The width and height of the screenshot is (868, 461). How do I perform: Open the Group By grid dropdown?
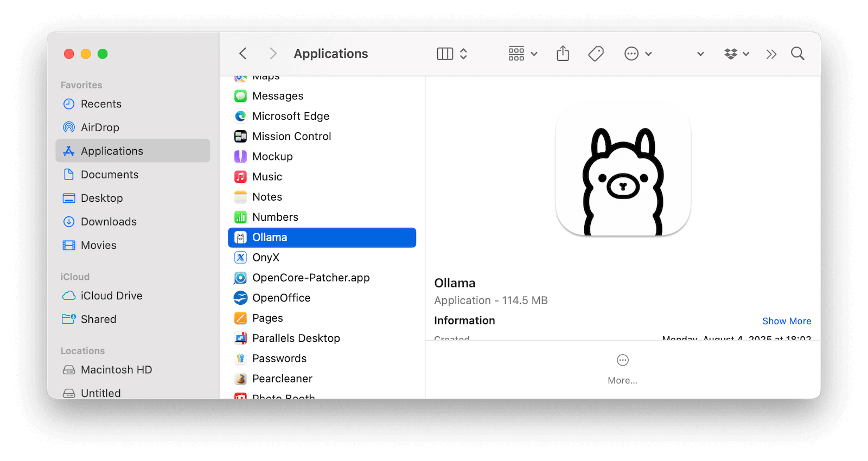click(x=522, y=54)
